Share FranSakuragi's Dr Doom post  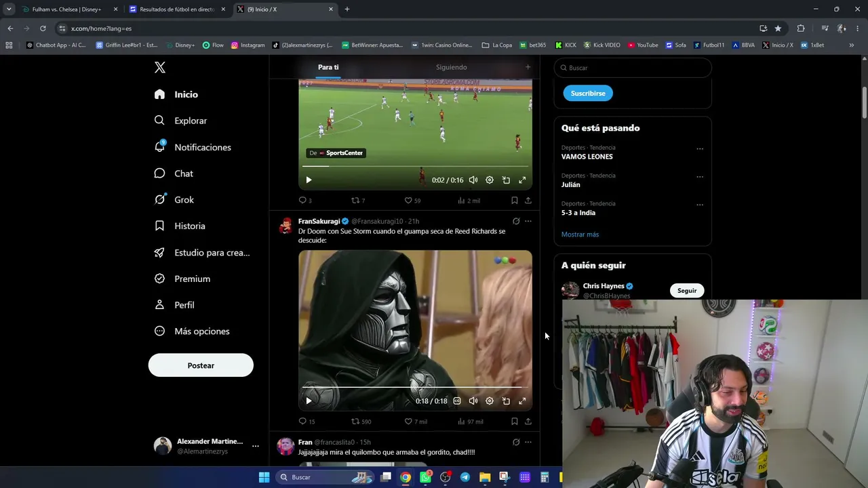pos(528,422)
